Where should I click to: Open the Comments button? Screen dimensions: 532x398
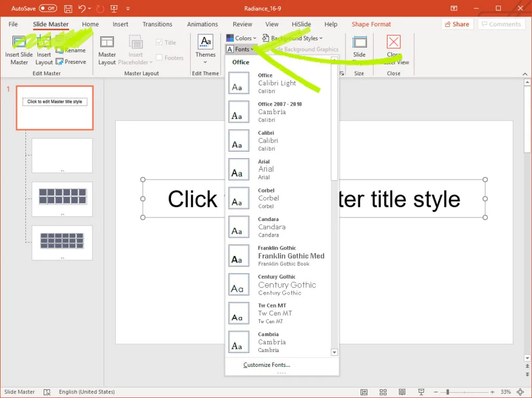[501, 24]
